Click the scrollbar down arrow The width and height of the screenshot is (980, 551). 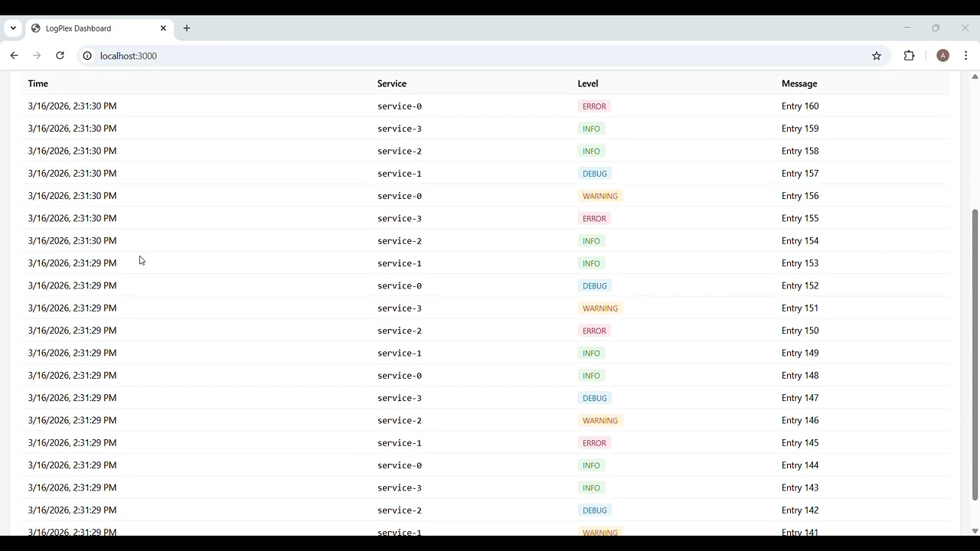tap(975, 531)
